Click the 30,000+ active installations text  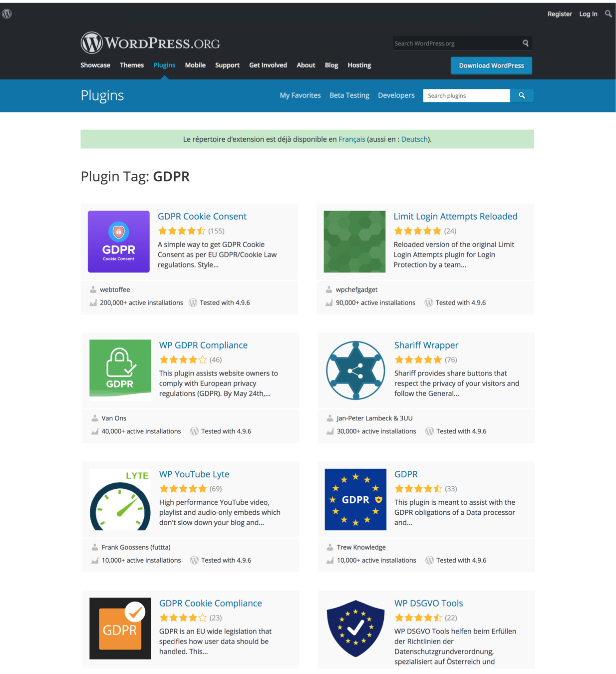[376, 431]
